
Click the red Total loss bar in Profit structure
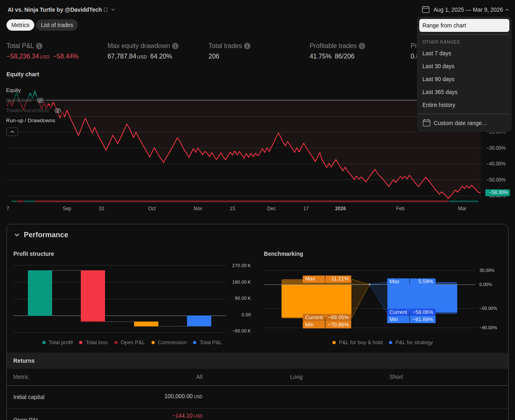(x=93, y=296)
